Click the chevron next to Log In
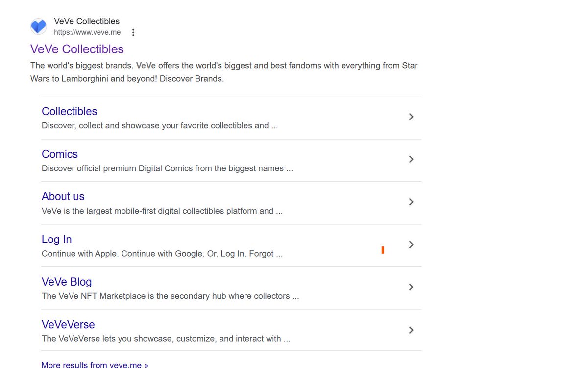 tap(411, 244)
